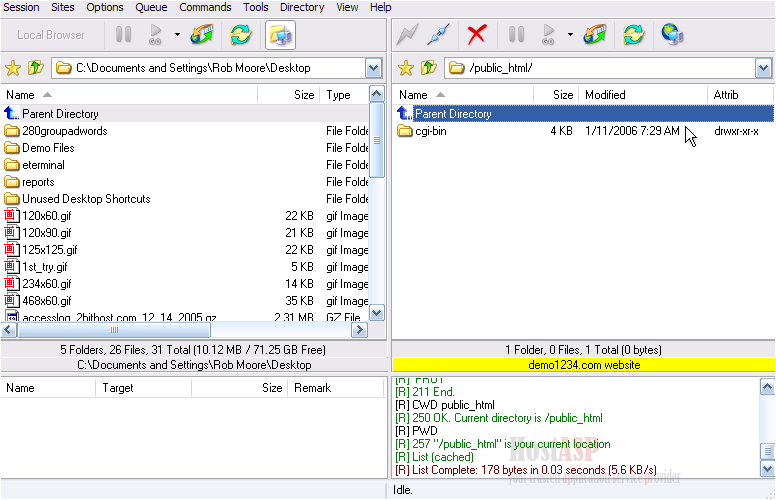Open the Sites menu
Viewport: 776px width, 500px height.
pyautogui.click(x=62, y=7)
